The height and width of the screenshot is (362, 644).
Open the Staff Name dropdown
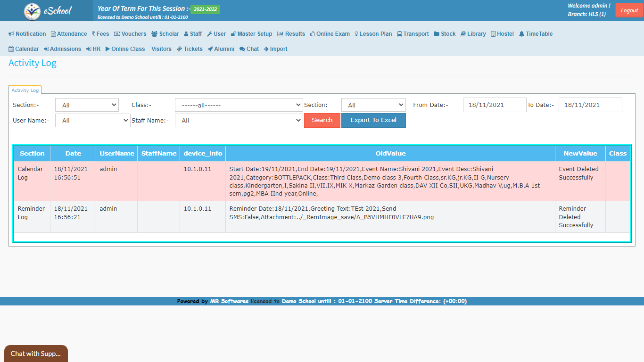tap(239, 121)
